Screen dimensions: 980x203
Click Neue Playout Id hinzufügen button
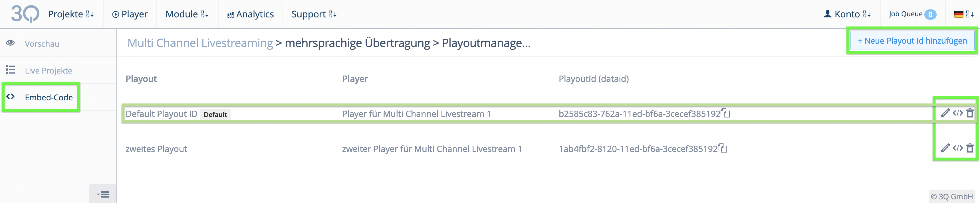(912, 41)
